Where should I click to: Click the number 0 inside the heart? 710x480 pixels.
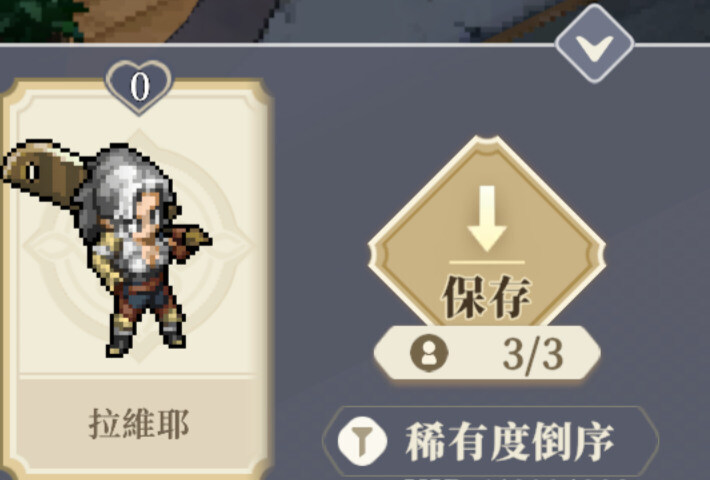(140, 86)
